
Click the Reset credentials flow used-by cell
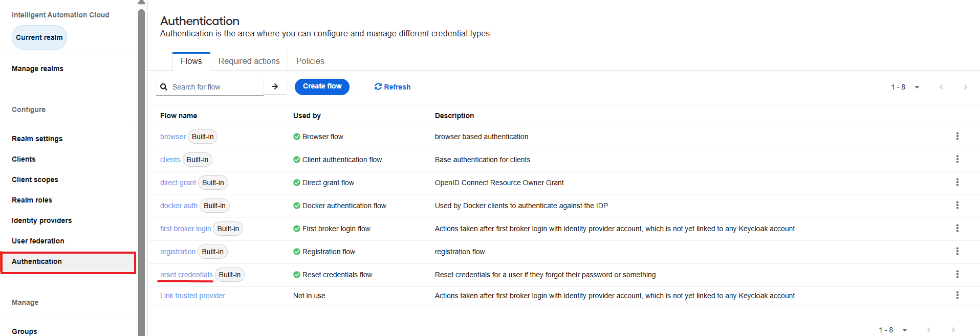[333, 275]
